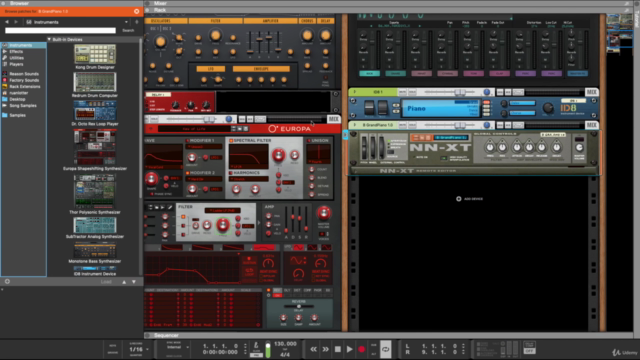The height and width of the screenshot is (360, 640).
Task: Click the MIX button on the ID8 1 strip
Action: (591, 92)
